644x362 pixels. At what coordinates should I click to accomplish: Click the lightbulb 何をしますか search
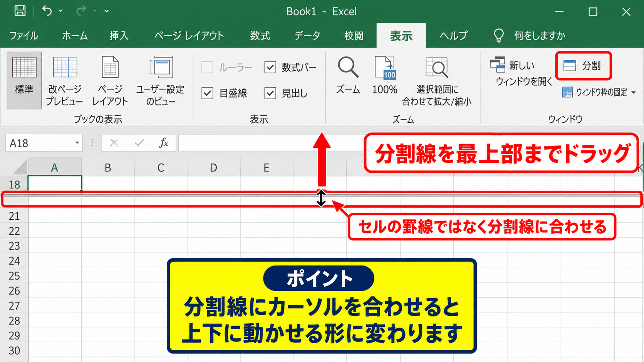click(529, 35)
